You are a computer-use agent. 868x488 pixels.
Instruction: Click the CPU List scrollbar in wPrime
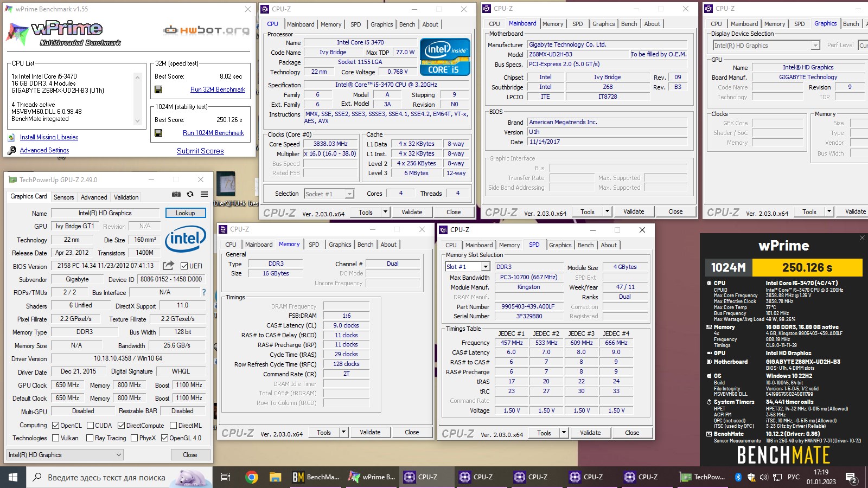(x=137, y=99)
